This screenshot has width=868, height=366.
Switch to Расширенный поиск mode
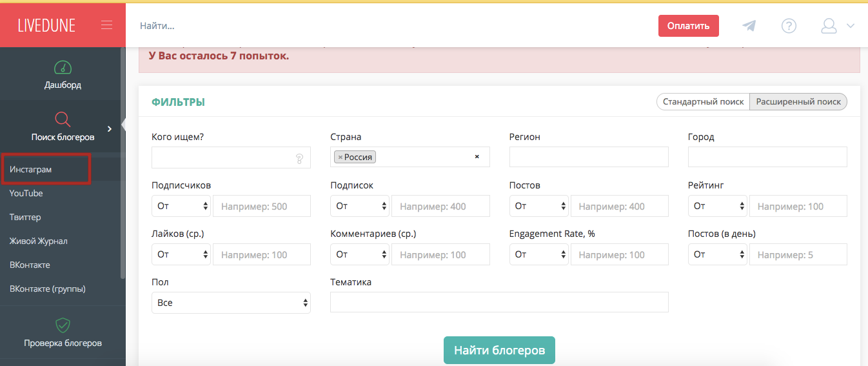pyautogui.click(x=798, y=102)
